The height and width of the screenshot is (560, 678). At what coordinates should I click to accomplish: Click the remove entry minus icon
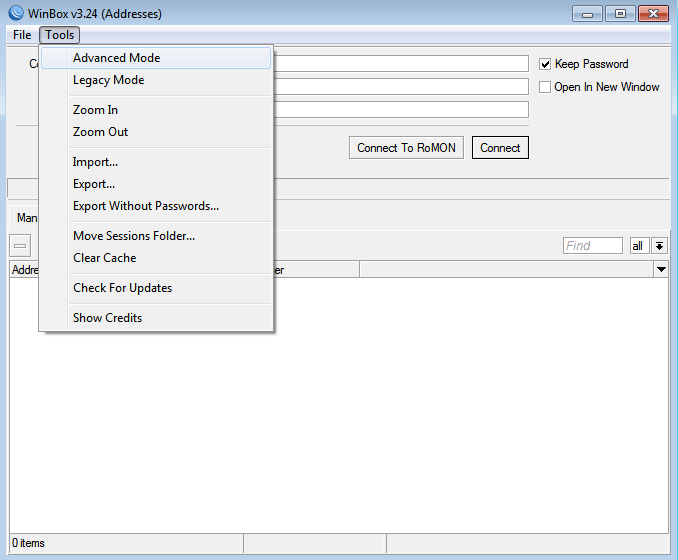pyautogui.click(x=20, y=246)
